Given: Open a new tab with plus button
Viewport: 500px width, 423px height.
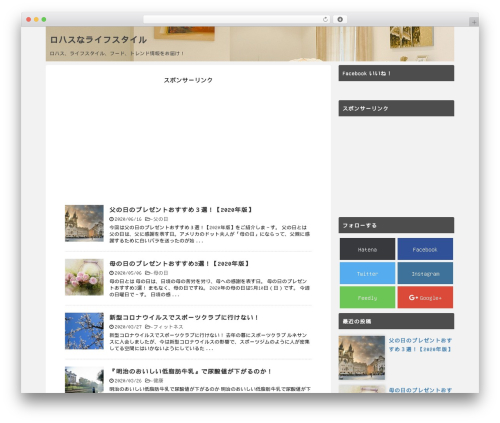Looking at the screenshot, I should coord(474,22).
